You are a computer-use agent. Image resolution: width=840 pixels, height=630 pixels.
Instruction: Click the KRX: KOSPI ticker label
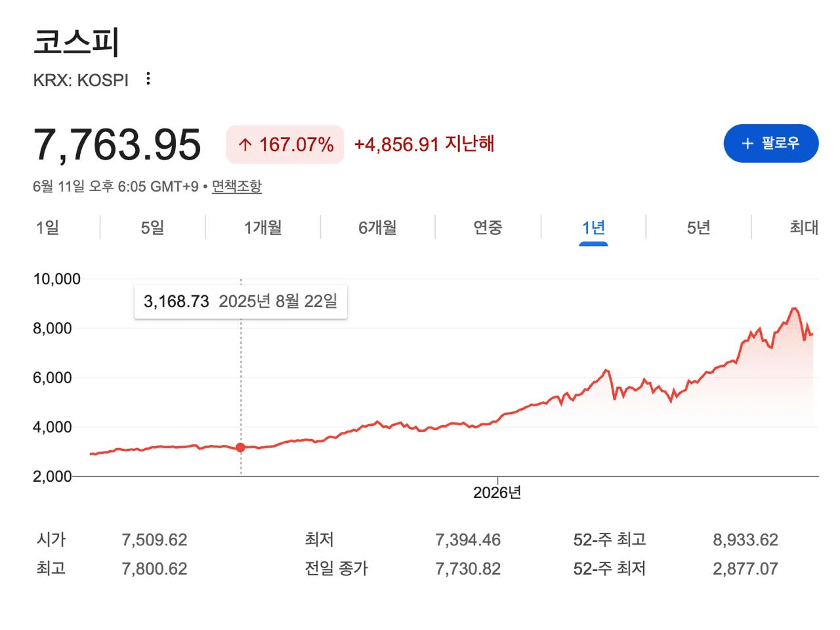[81, 80]
